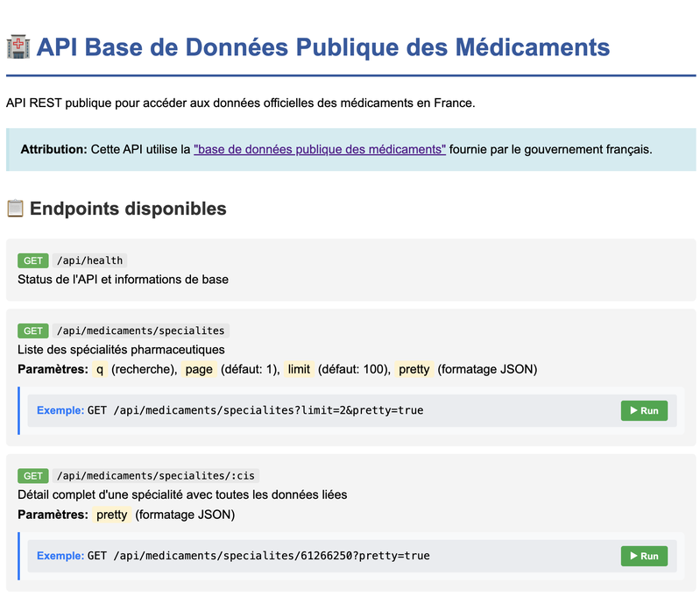Click the limit parameter tag
700x597 pixels.
tap(299, 369)
